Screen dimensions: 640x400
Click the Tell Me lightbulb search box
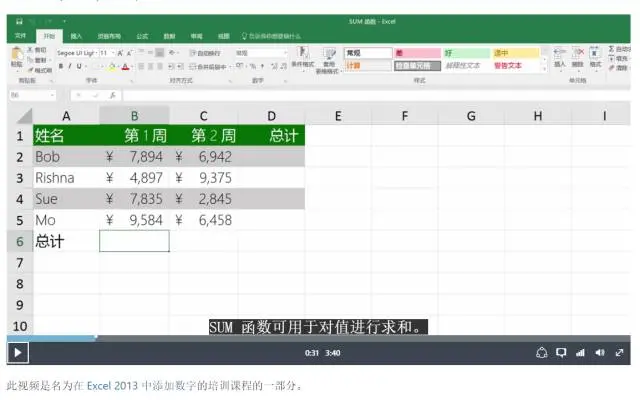[x=271, y=36]
